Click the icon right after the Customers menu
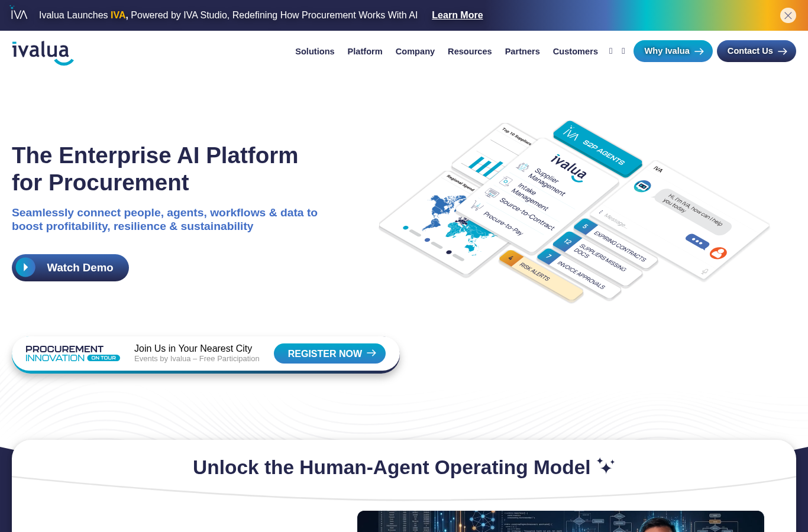The width and height of the screenshot is (808, 532). pyautogui.click(x=610, y=51)
